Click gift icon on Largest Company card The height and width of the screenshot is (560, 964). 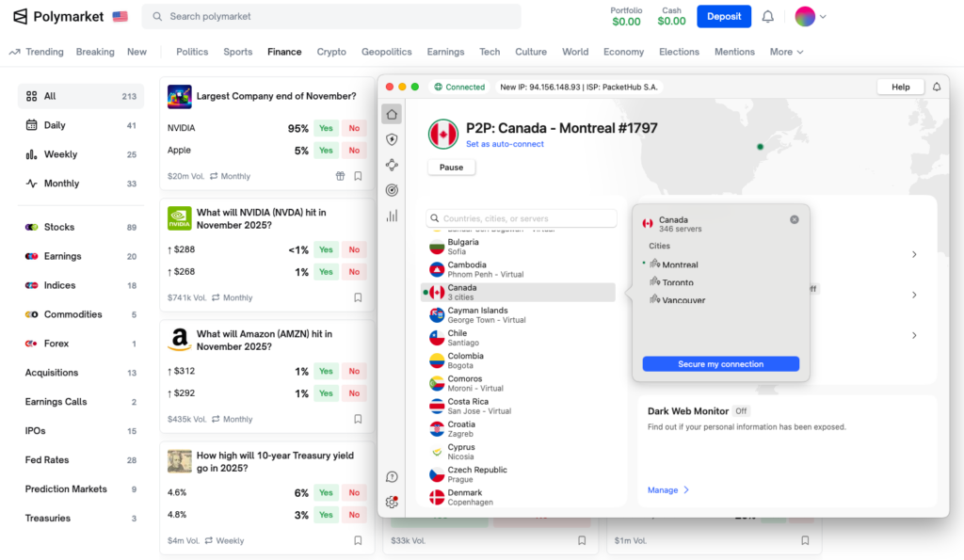click(x=340, y=176)
